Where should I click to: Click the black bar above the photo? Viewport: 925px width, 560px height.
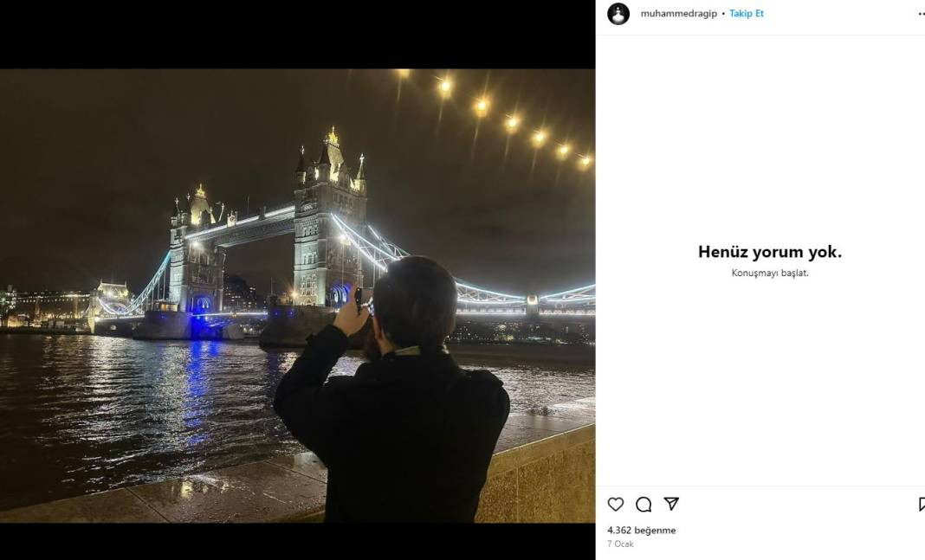point(297,35)
